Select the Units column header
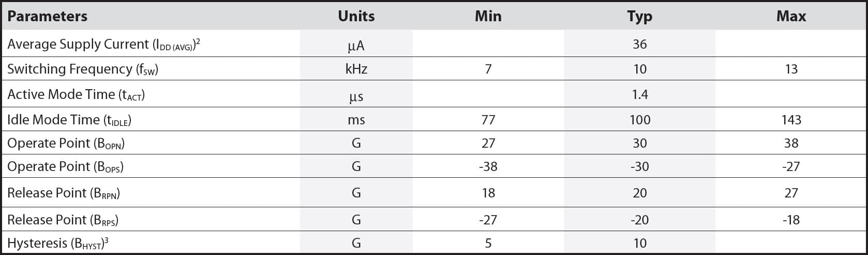This screenshot has height=255, width=868. click(356, 16)
